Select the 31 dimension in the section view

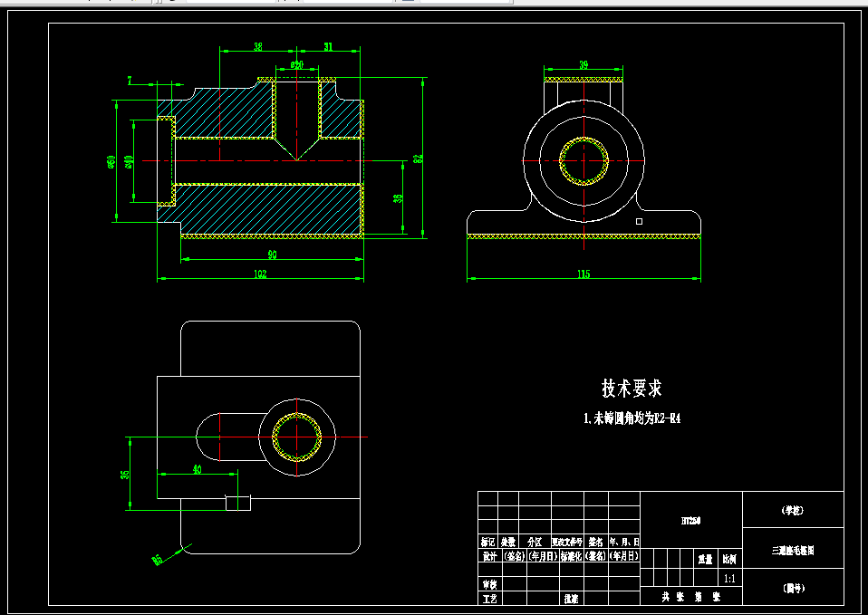coord(328,47)
